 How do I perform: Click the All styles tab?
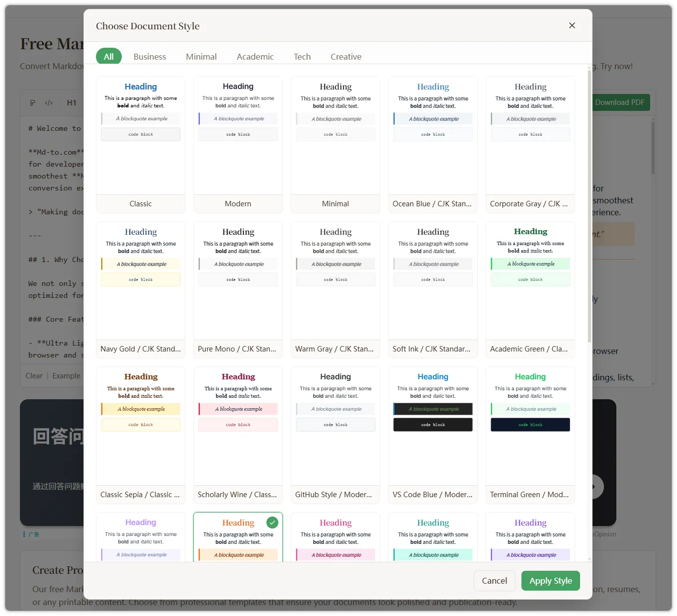coord(108,57)
